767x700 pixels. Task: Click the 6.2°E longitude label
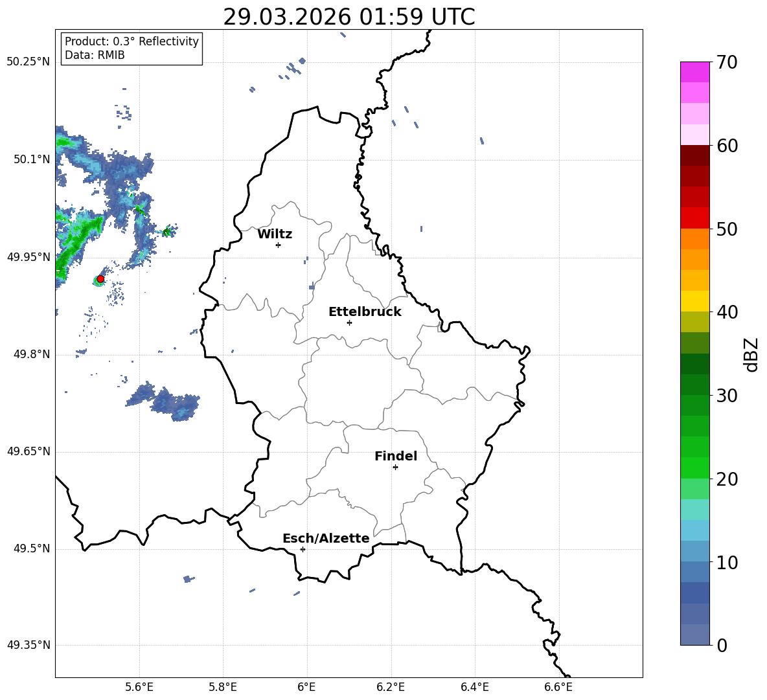click(391, 687)
